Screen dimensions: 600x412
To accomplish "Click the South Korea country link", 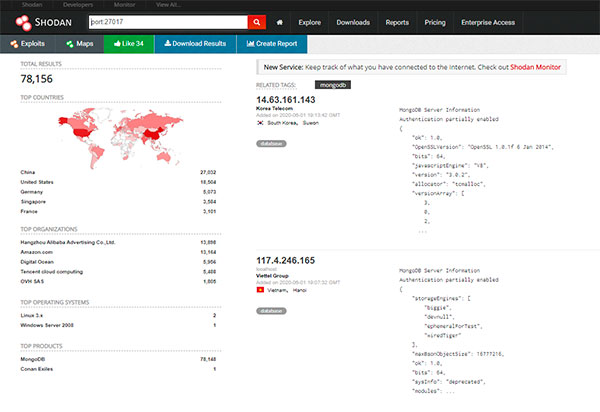I will [282, 123].
